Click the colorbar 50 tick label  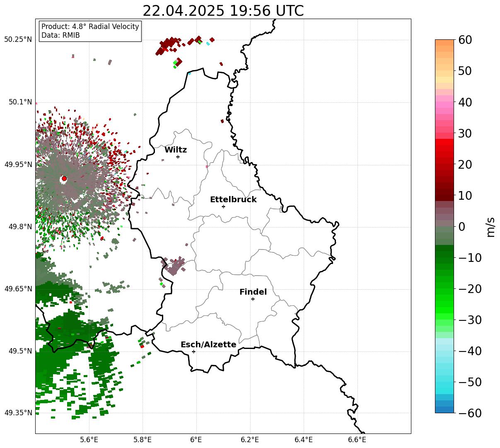464,71
